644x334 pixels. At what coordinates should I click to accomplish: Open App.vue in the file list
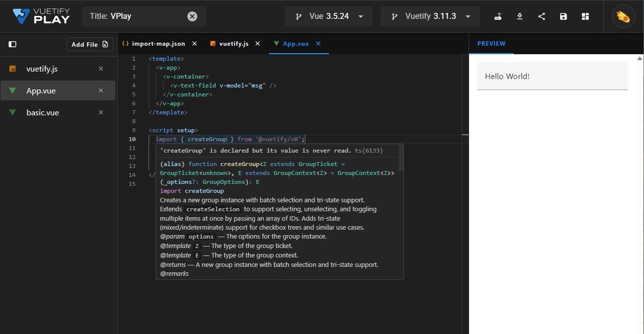pos(57,91)
